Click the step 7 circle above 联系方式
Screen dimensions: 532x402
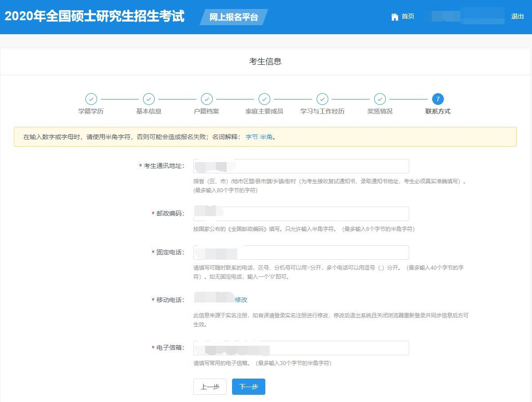click(x=438, y=99)
